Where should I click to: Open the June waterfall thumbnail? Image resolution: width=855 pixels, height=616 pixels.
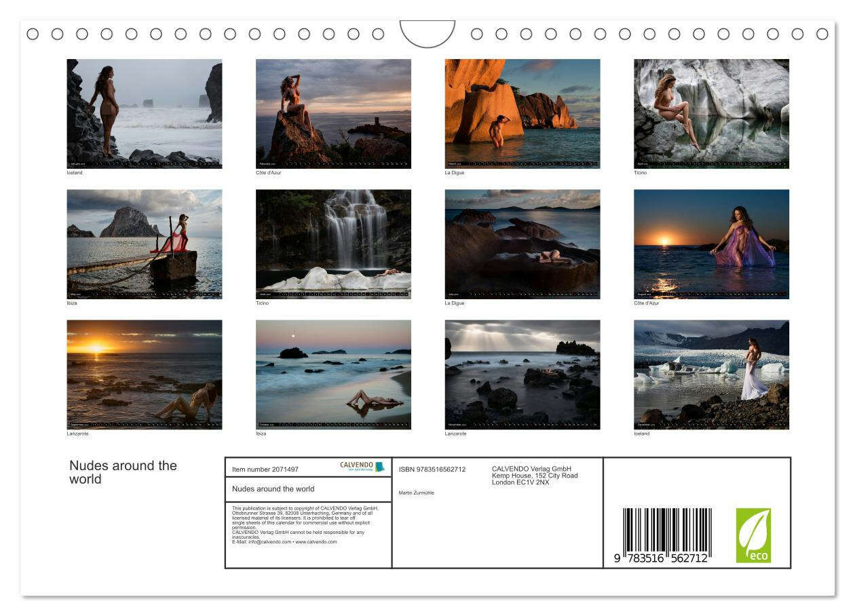click(333, 244)
